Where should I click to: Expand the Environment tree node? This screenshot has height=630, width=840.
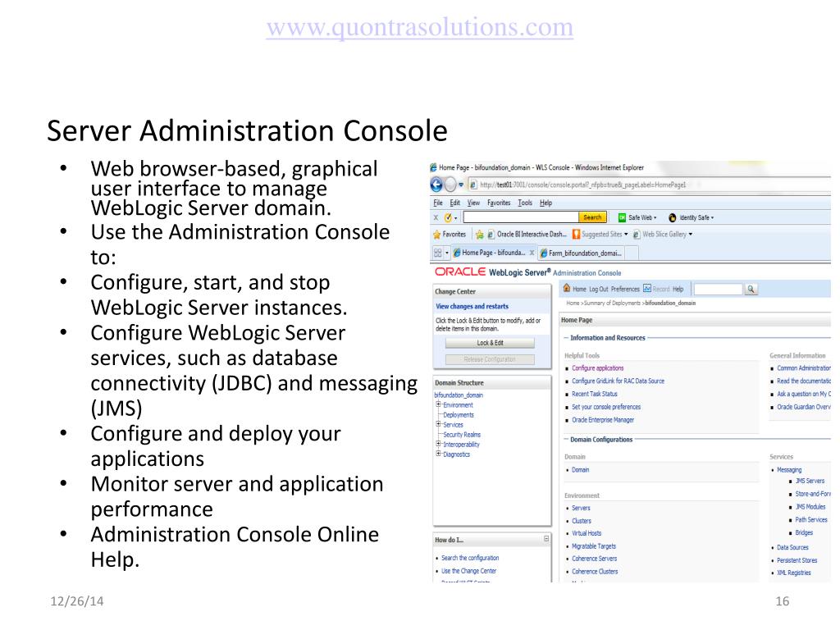438,404
